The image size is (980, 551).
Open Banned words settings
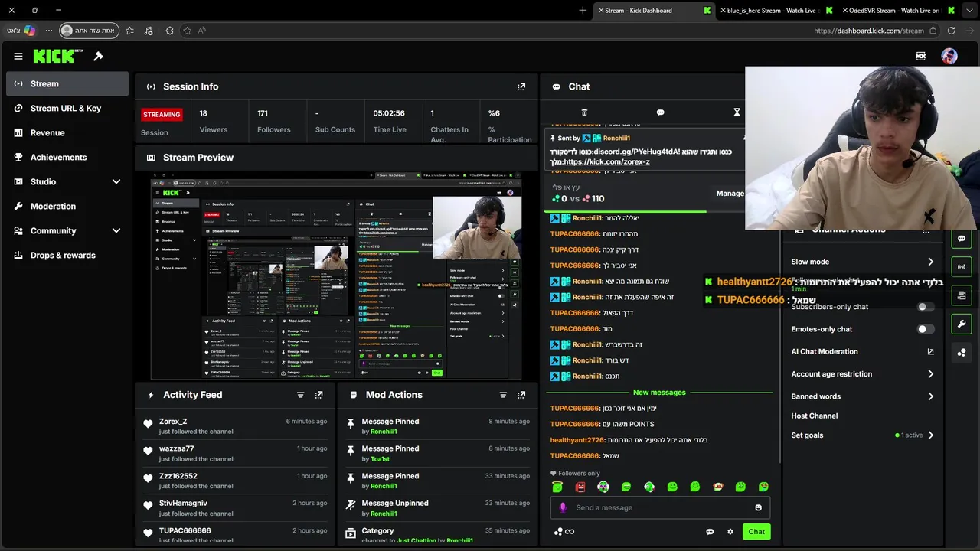click(863, 396)
